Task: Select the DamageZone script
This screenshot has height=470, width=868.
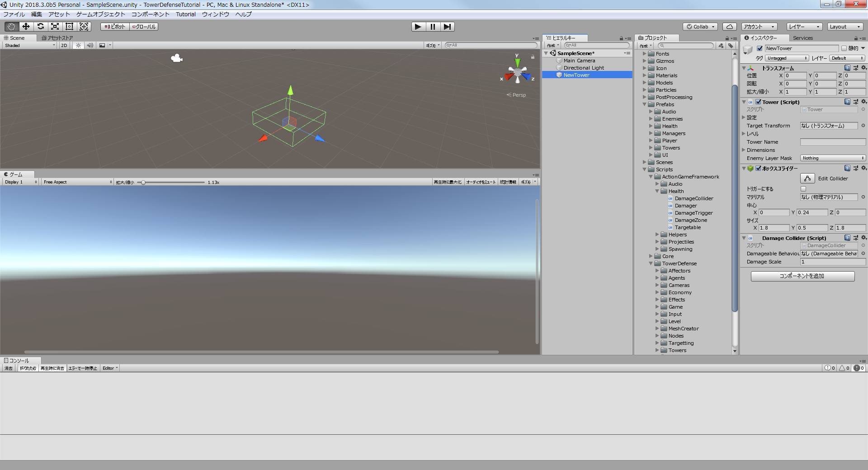Action: click(x=691, y=220)
